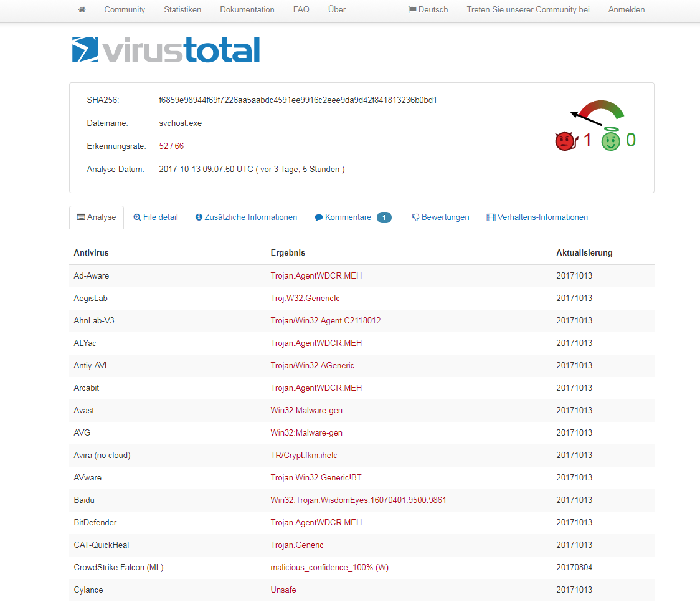
Task: Open Statistiken in the navigation bar
Action: click(x=182, y=10)
